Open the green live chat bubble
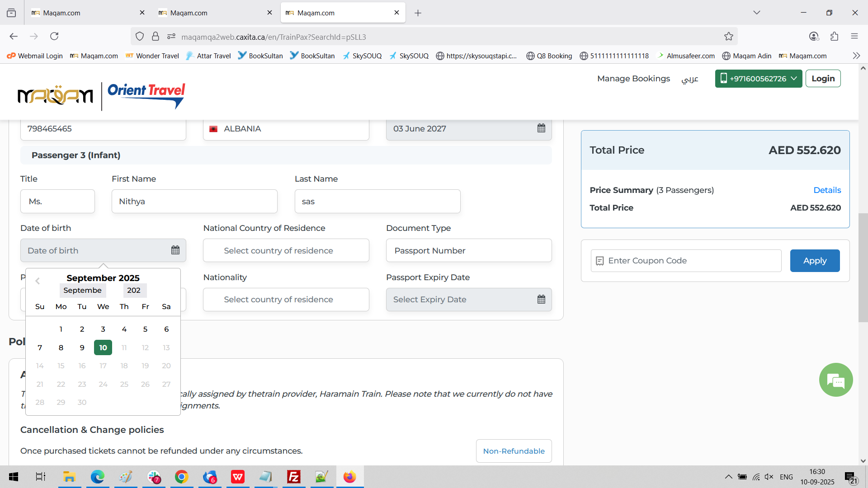The image size is (868, 488). pyautogui.click(x=835, y=380)
